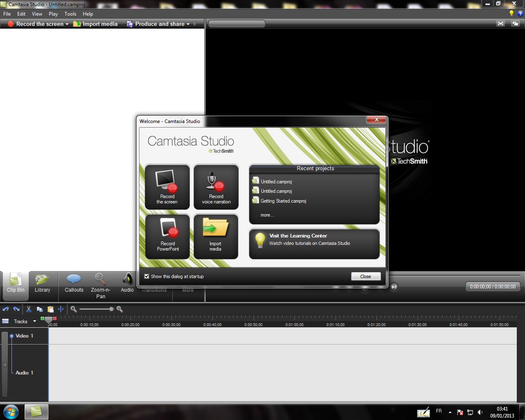
Task: Click the timecode display 0:00:00;00
Action: 493,287
